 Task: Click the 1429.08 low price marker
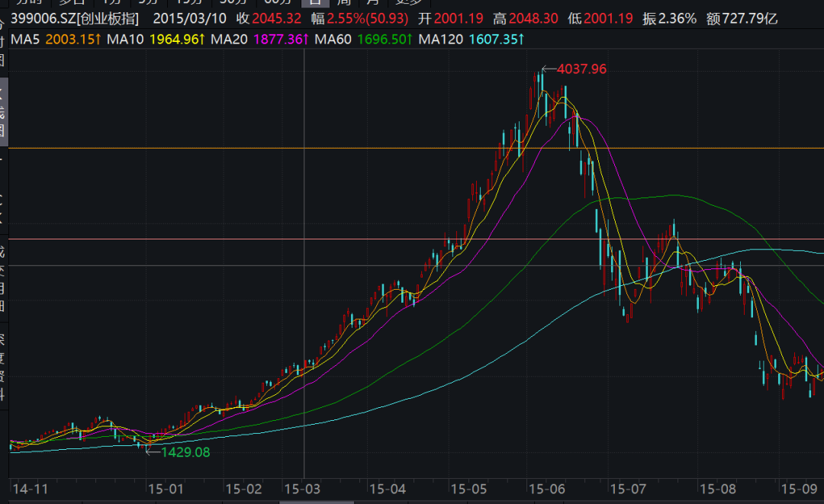point(185,451)
